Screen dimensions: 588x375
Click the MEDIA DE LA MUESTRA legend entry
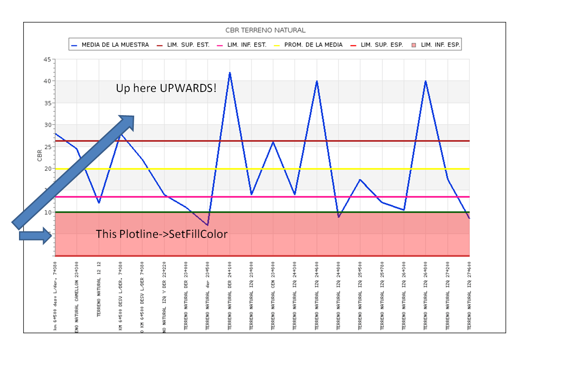[110, 45]
